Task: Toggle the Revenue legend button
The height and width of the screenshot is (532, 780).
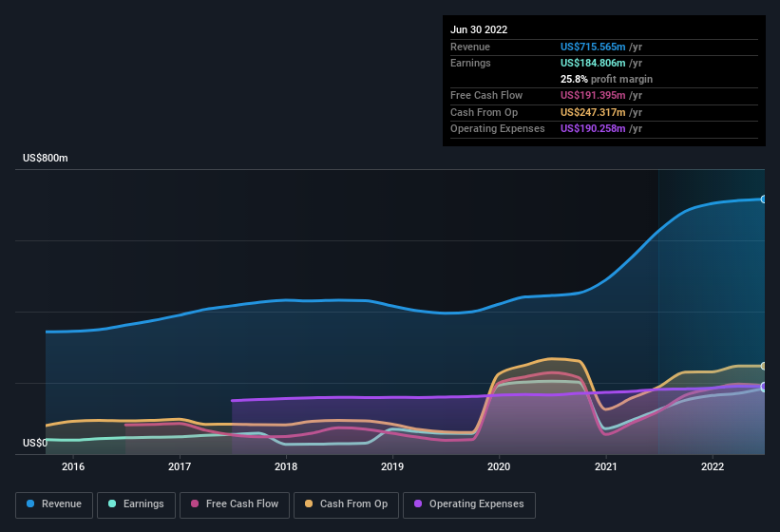Action: coord(54,504)
